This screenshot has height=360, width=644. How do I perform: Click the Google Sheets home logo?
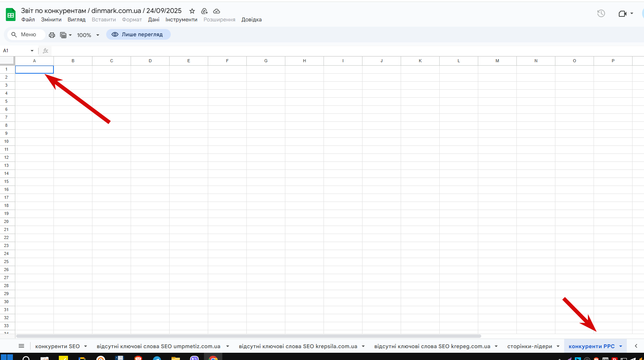[11, 15]
